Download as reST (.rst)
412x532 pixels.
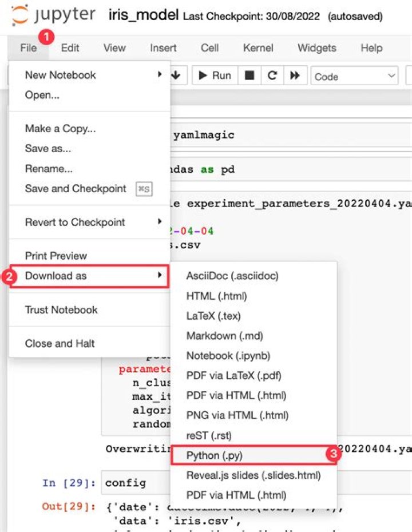coord(254,435)
